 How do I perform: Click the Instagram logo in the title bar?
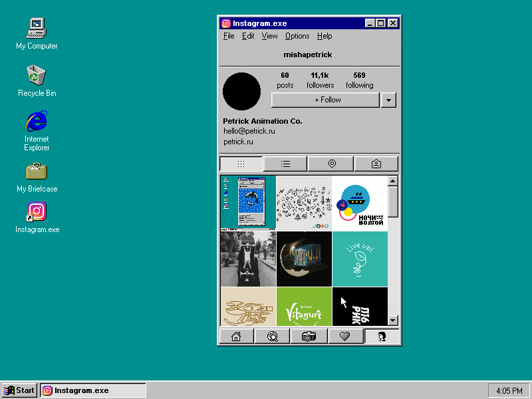pyautogui.click(x=226, y=23)
